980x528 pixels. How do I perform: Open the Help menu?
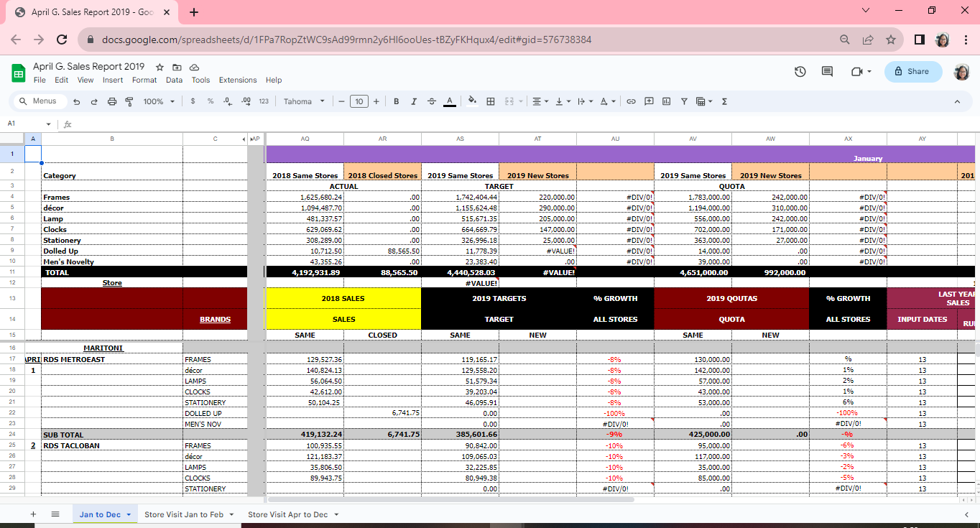[274, 80]
